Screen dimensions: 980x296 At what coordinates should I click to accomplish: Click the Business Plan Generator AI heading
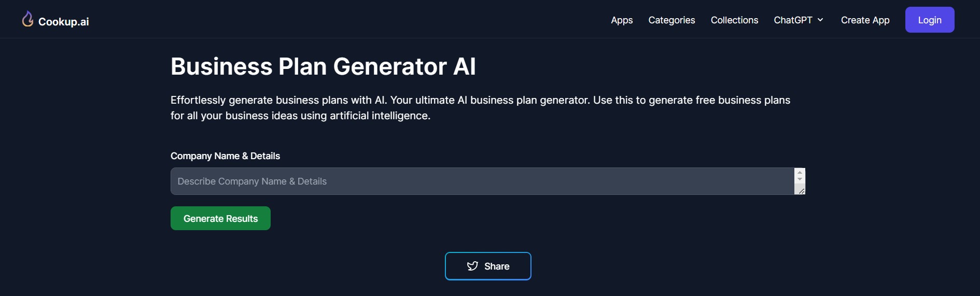323,66
